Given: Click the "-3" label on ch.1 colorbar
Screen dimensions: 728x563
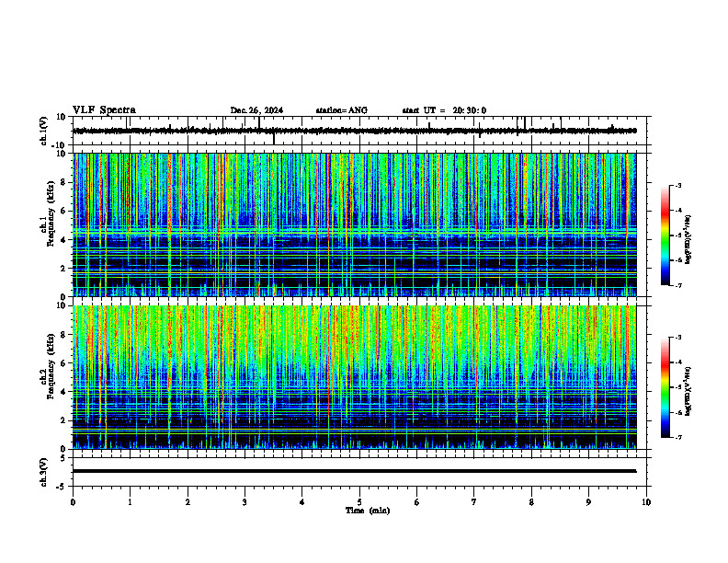Looking at the screenshot, I should (678, 185).
